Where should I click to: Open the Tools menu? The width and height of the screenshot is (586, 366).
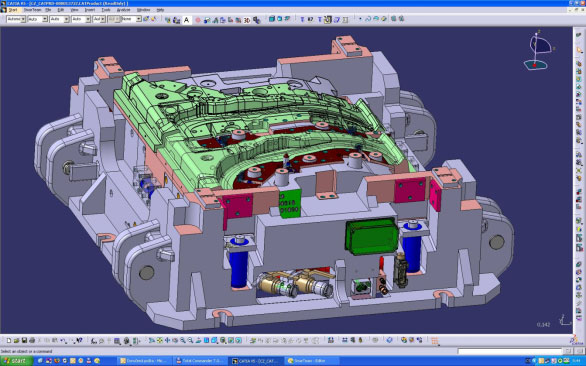(x=106, y=10)
